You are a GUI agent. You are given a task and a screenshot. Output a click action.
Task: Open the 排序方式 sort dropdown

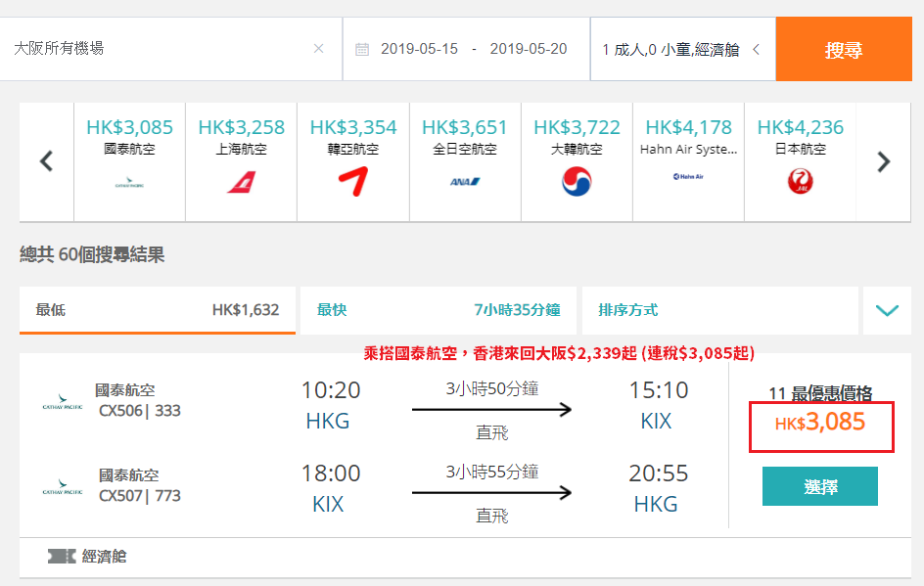click(720, 310)
